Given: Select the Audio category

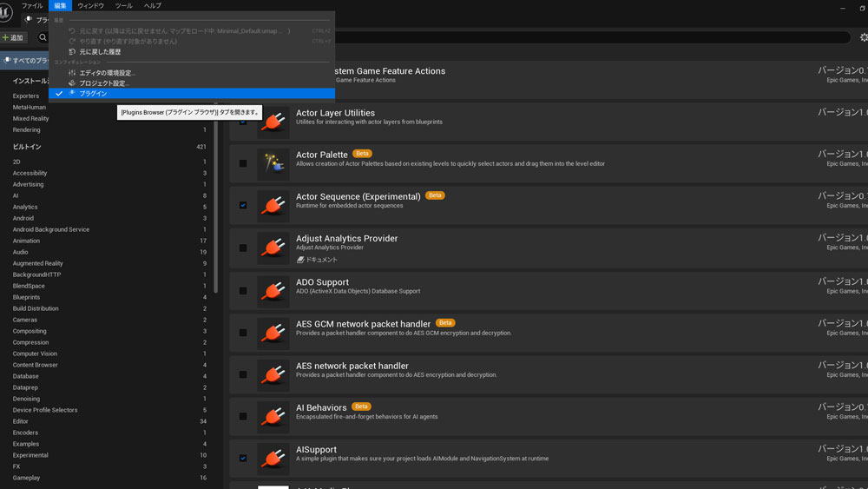Looking at the screenshot, I should click(21, 252).
